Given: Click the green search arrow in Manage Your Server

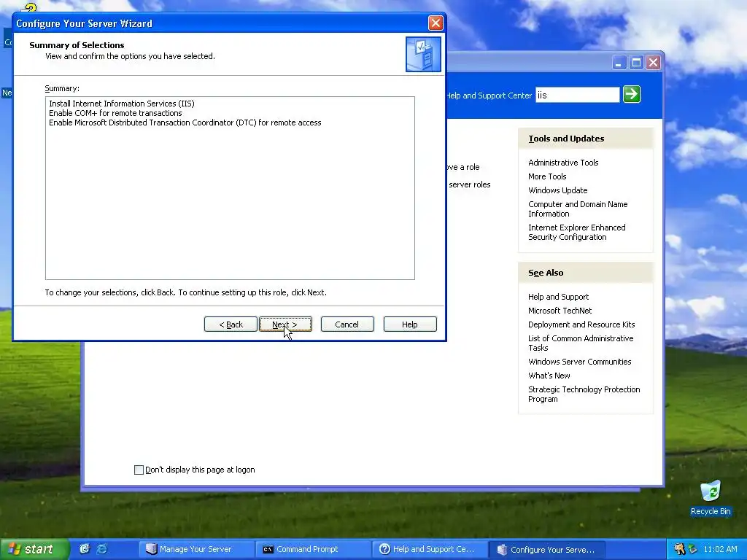Looking at the screenshot, I should coord(632,94).
